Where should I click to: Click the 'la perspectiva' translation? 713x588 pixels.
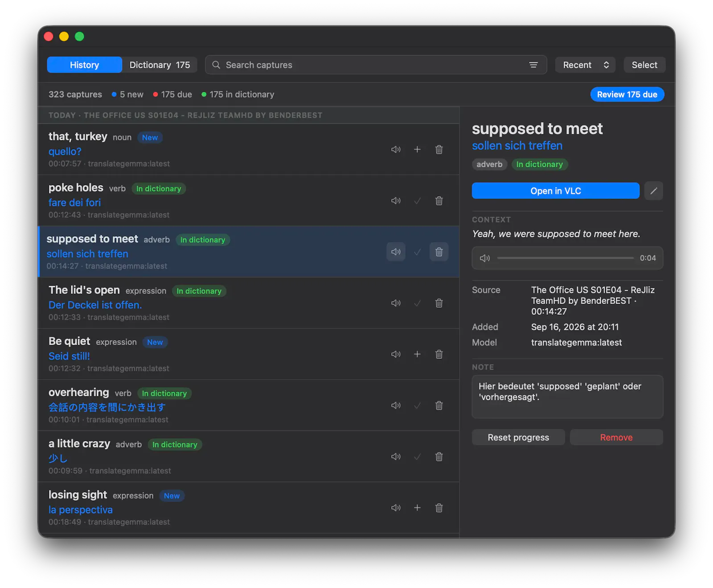(x=80, y=510)
